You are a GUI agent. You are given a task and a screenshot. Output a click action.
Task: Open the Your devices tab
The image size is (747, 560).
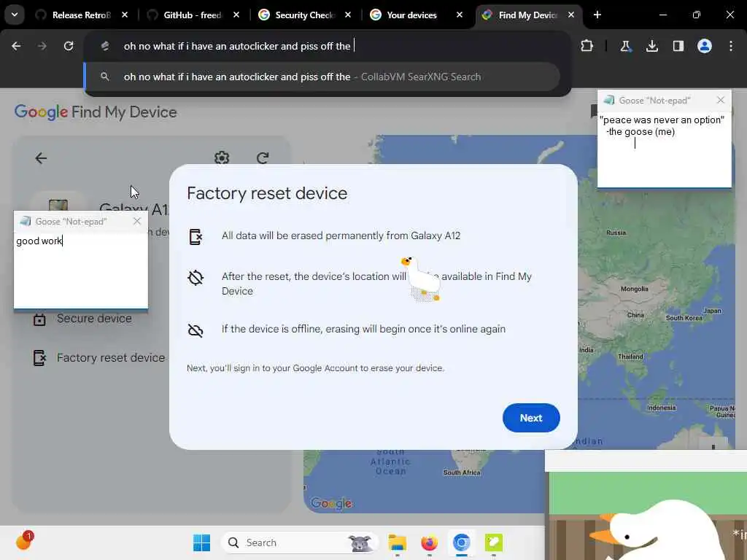point(411,15)
